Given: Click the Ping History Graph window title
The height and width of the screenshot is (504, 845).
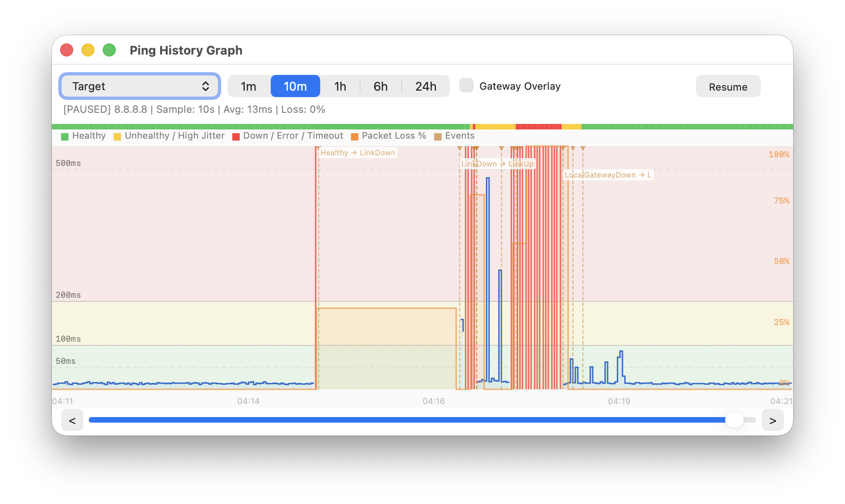Looking at the screenshot, I should pos(186,50).
